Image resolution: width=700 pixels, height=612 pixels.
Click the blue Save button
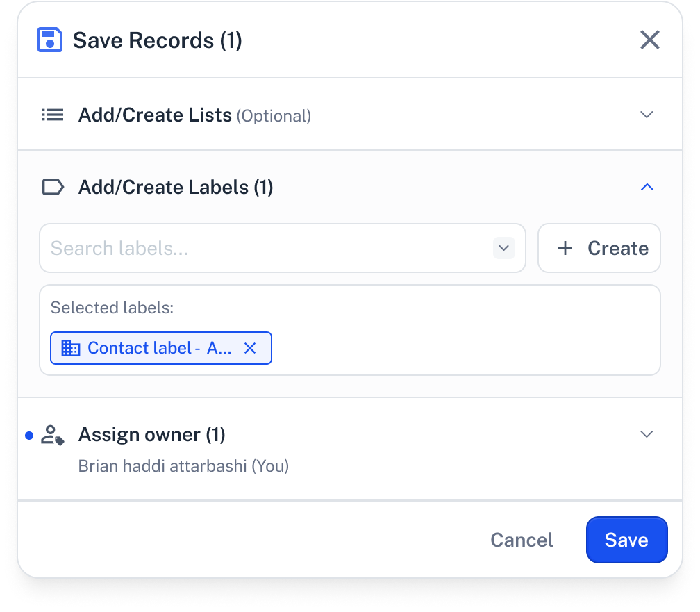pos(626,540)
